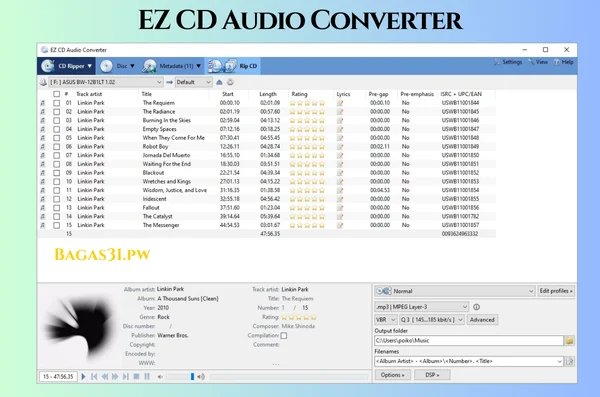Sort by the Title column header

pyautogui.click(x=147, y=94)
